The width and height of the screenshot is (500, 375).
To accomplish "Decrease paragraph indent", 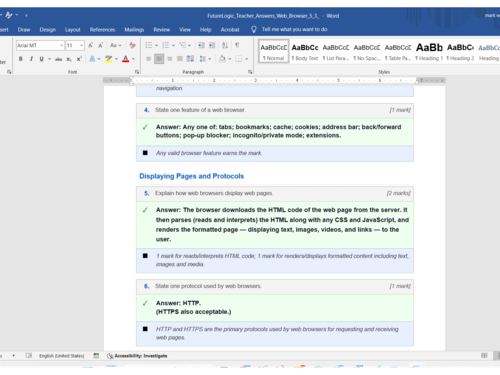I will 201,45.
